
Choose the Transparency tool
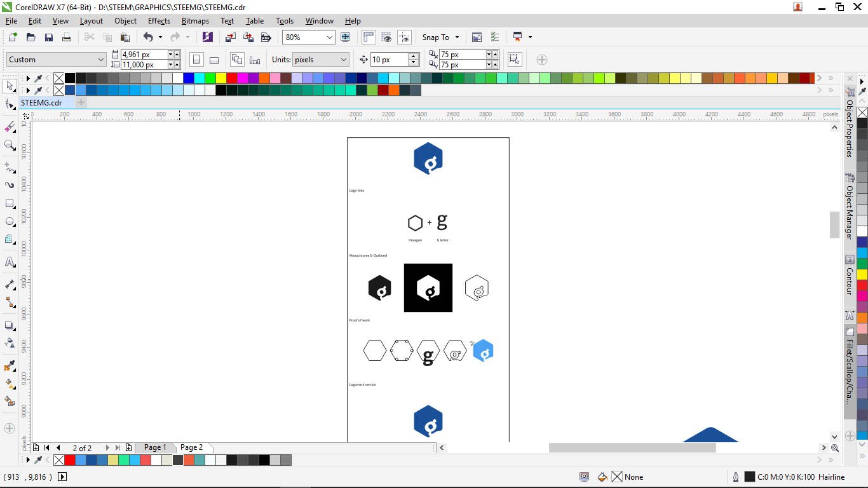pyautogui.click(x=10, y=343)
